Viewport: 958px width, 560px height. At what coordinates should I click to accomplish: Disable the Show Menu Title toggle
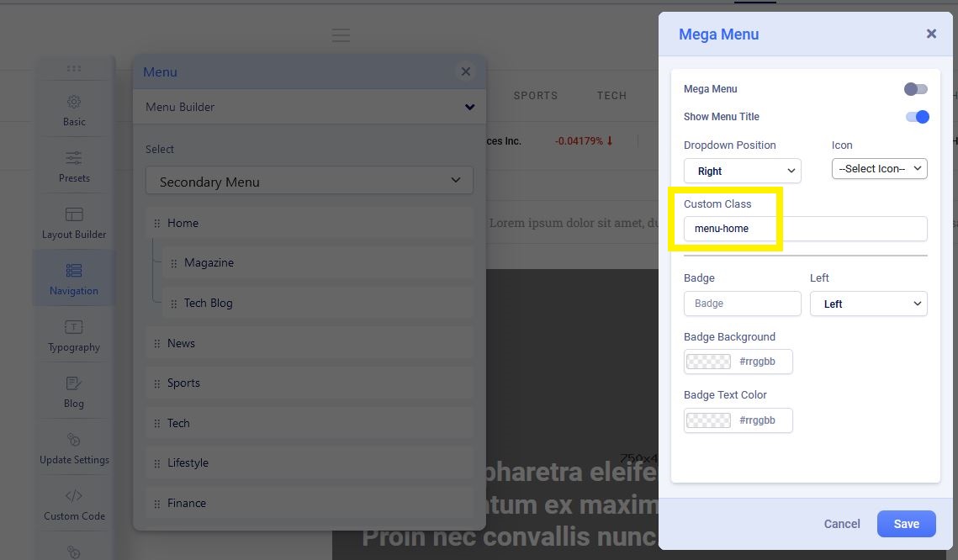[918, 117]
